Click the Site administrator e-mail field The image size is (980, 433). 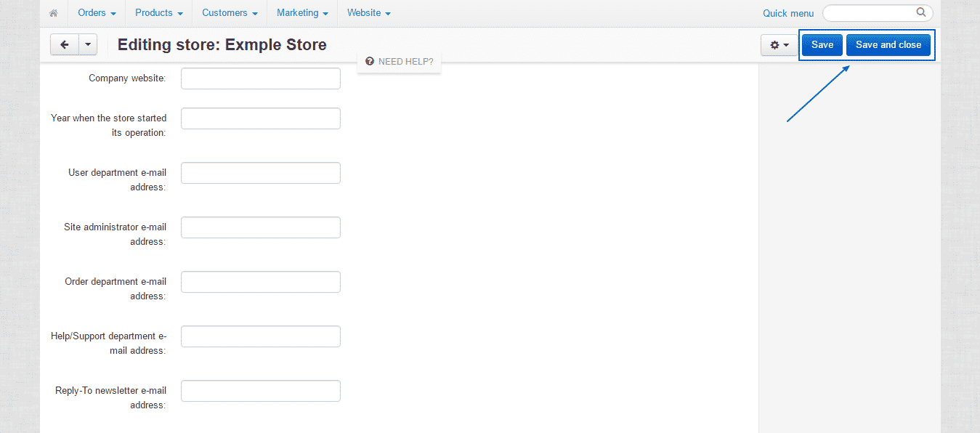(261, 227)
